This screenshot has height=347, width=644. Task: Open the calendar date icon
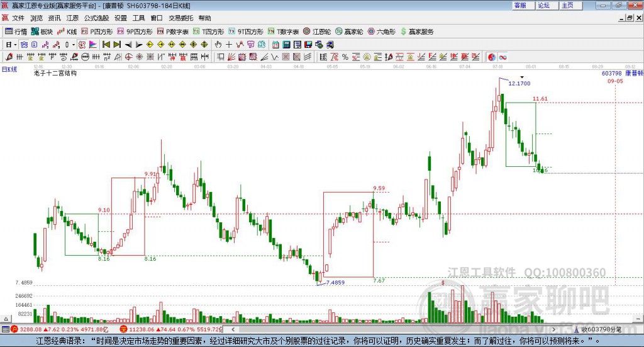pyautogui.click(x=275, y=45)
